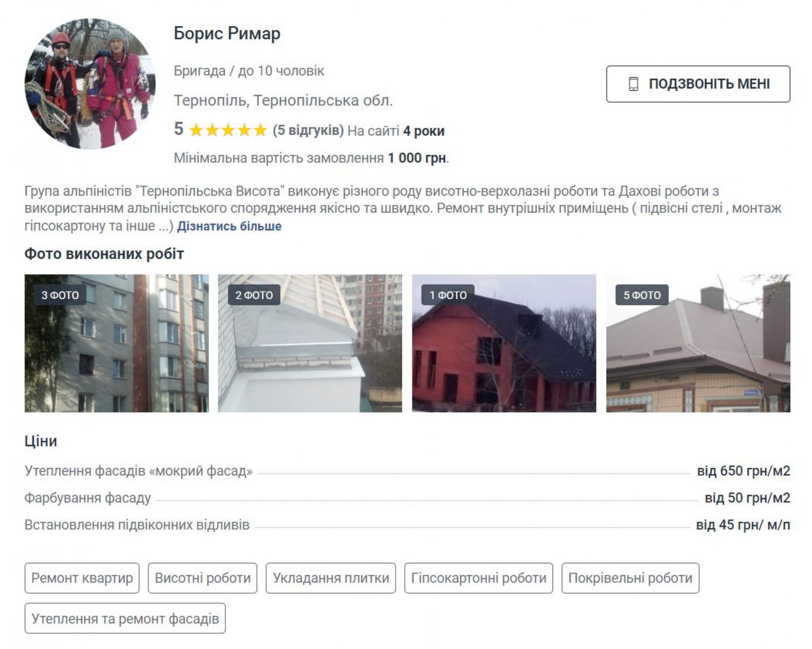The height and width of the screenshot is (649, 812).
Task: Click the 5 ФОТО badge label
Action: click(642, 295)
